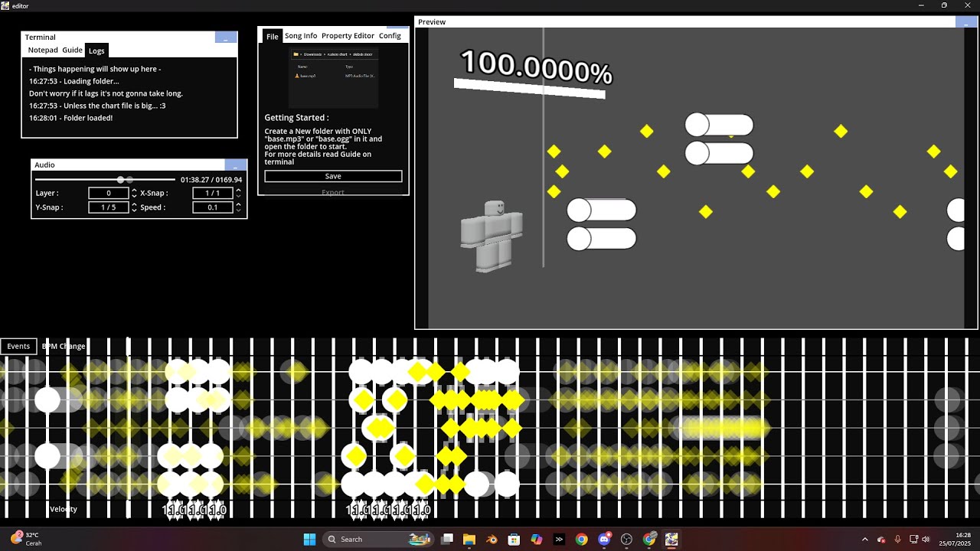Click the microphone tray icon
Screen dimensions: 980x551
coord(897,540)
